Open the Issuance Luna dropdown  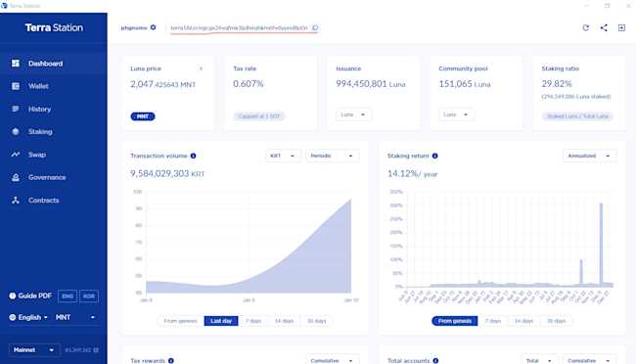click(x=353, y=114)
